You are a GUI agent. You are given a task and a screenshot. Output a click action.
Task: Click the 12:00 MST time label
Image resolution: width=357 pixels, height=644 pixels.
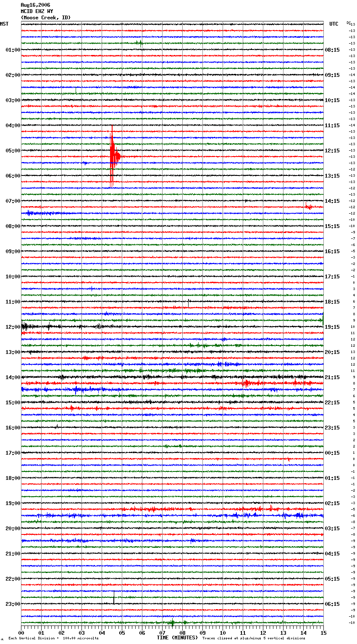[13, 327]
